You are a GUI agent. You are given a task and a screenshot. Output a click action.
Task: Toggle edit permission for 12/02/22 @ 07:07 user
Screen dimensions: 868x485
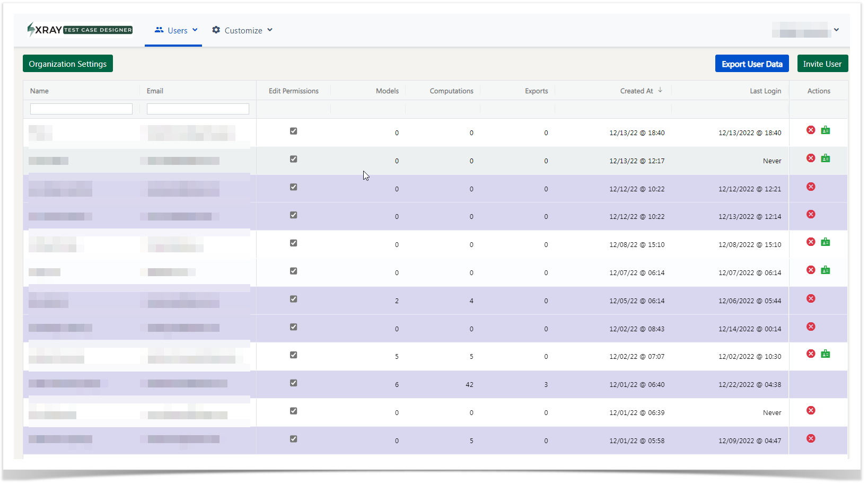pyautogui.click(x=293, y=355)
